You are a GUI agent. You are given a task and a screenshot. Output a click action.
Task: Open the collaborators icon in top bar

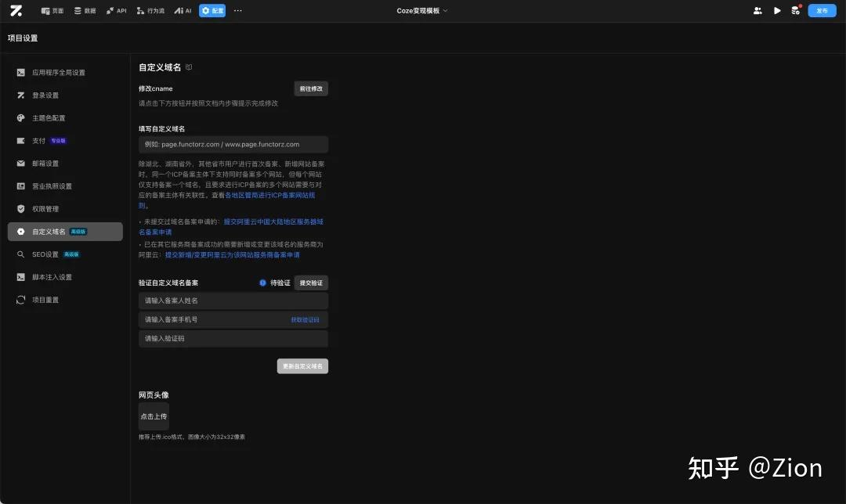point(757,10)
